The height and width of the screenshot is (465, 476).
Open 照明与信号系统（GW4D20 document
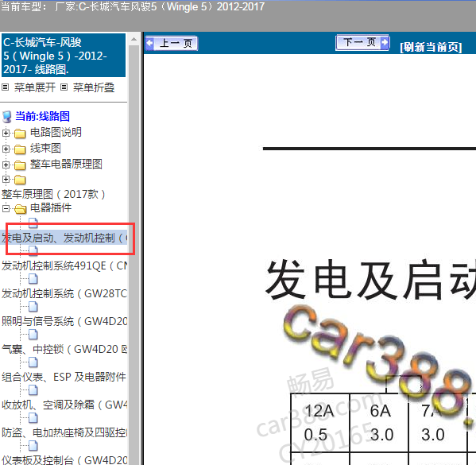(64, 321)
